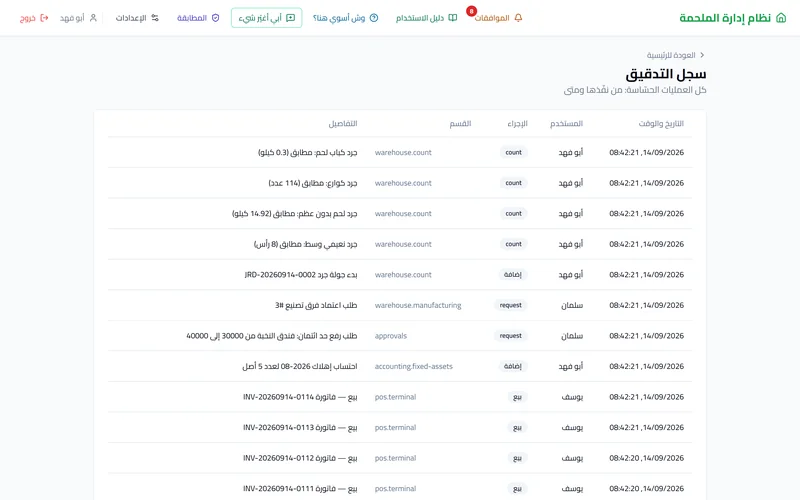Click خروج to sign out
The image size is (800, 500).
[28, 18]
